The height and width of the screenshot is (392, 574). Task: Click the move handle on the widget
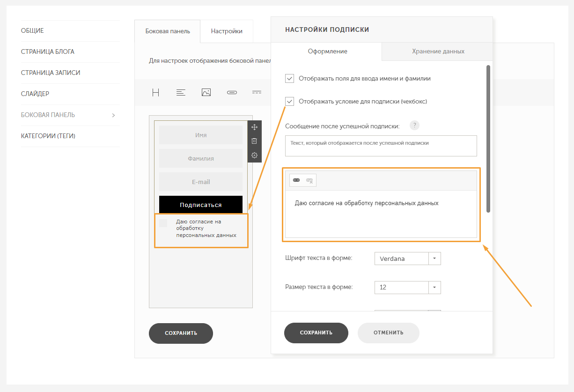(254, 127)
